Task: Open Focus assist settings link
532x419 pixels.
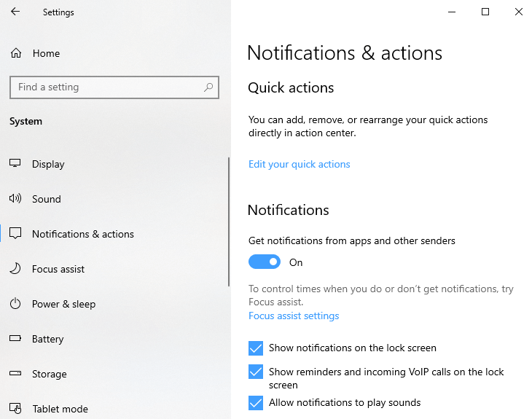Action: point(294,316)
